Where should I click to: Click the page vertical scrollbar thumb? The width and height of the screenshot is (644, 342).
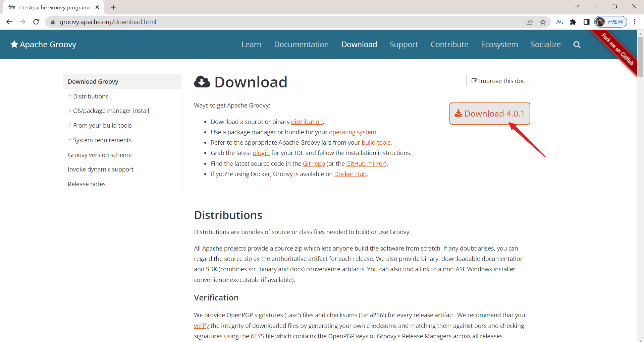[640, 57]
